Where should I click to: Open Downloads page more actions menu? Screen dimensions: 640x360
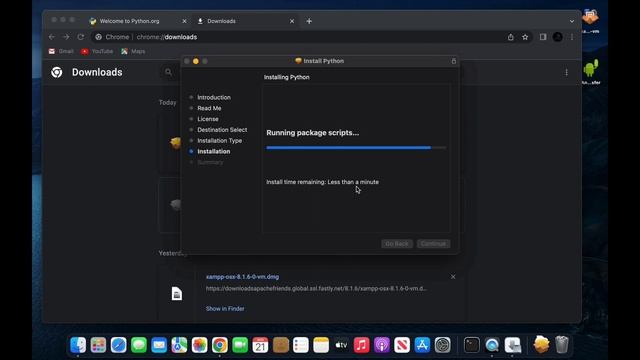pyautogui.click(x=566, y=72)
